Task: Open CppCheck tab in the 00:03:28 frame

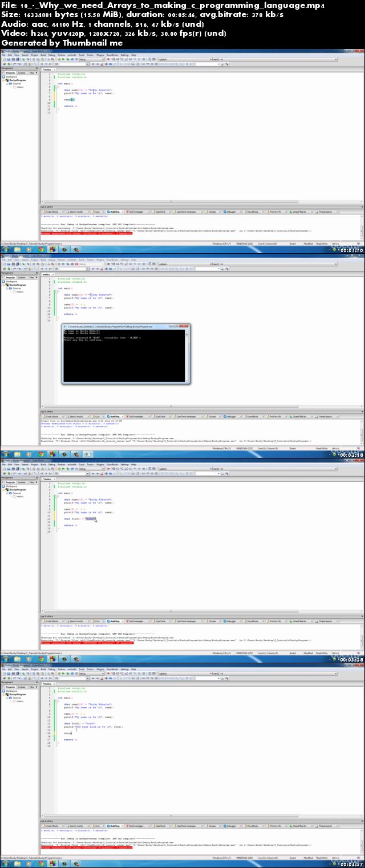Action: coord(161,620)
